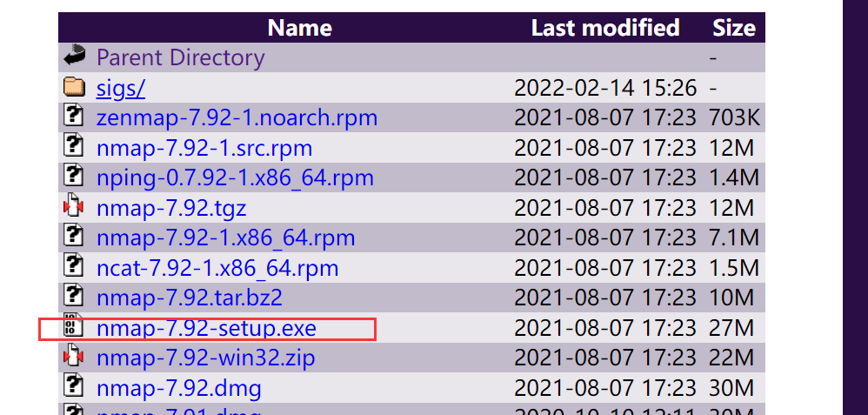Select the 2022-02-14 15:26 date of sigs/

pyautogui.click(x=605, y=88)
